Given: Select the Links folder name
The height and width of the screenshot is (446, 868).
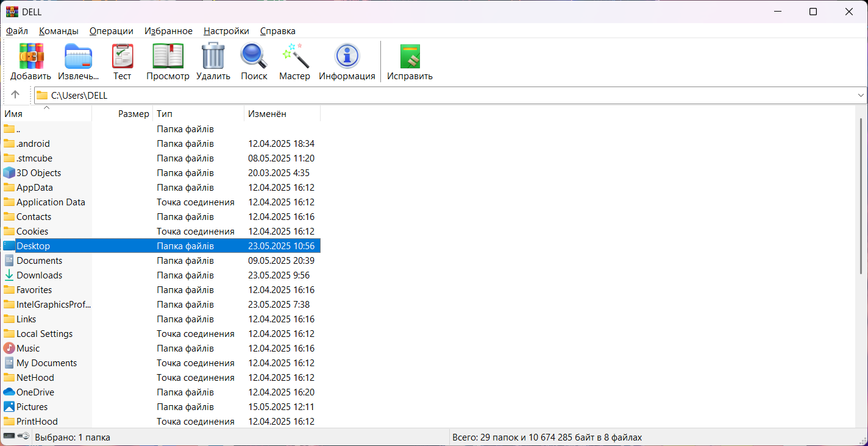Looking at the screenshot, I should [26, 319].
